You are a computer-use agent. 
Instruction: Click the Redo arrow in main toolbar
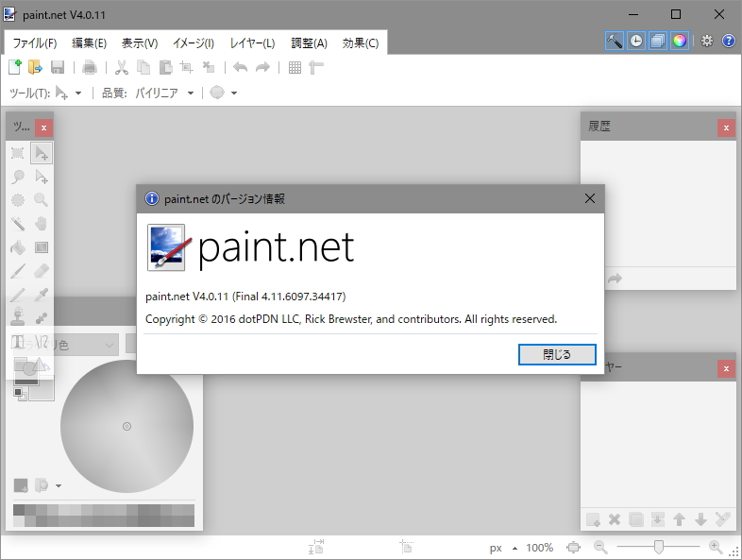click(262, 67)
